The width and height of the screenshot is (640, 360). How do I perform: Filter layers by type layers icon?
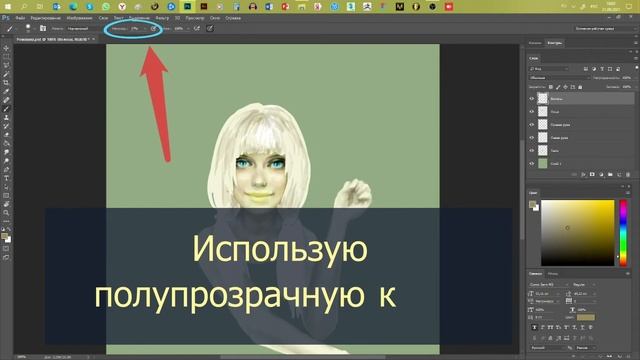point(602,69)
